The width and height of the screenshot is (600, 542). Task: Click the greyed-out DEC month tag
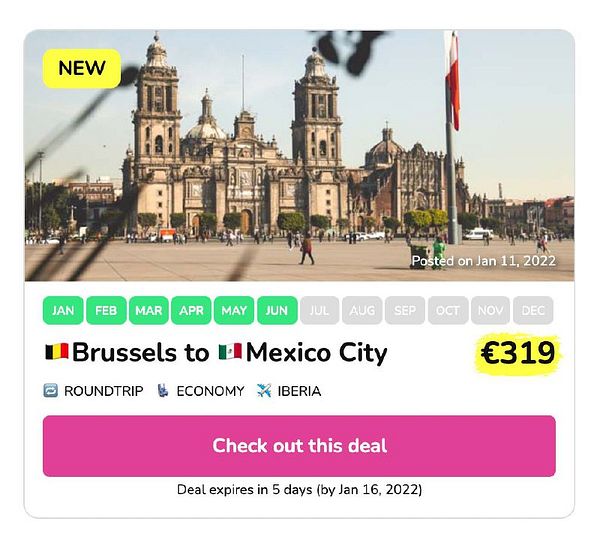coord(533,310)
